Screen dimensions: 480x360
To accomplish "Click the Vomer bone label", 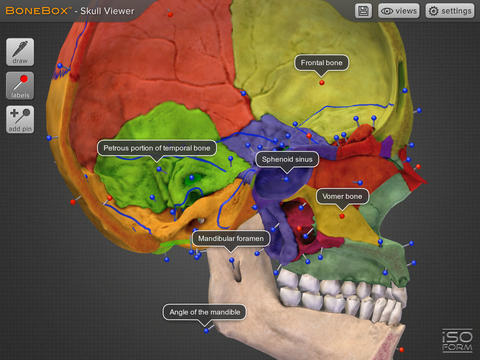I will [342, 196].
